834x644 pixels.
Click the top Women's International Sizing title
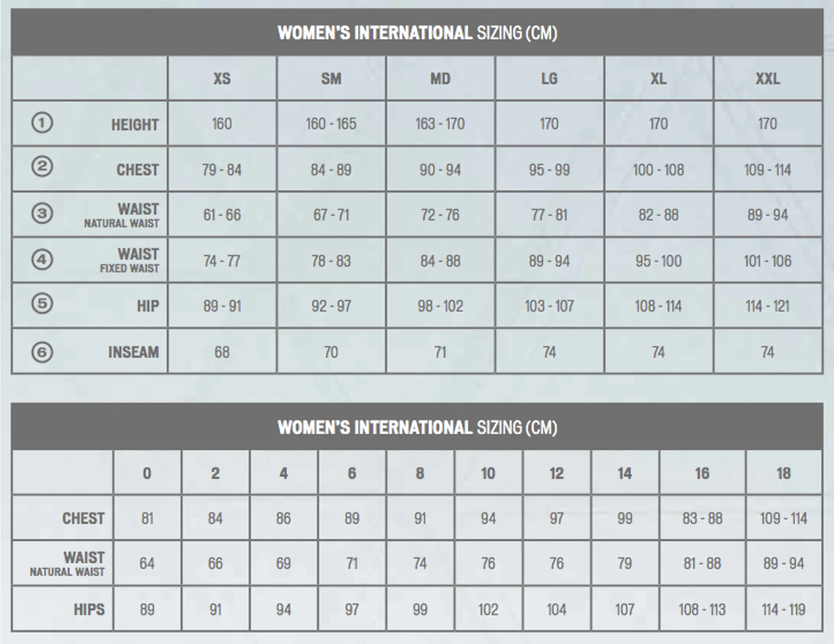[417, 33]
